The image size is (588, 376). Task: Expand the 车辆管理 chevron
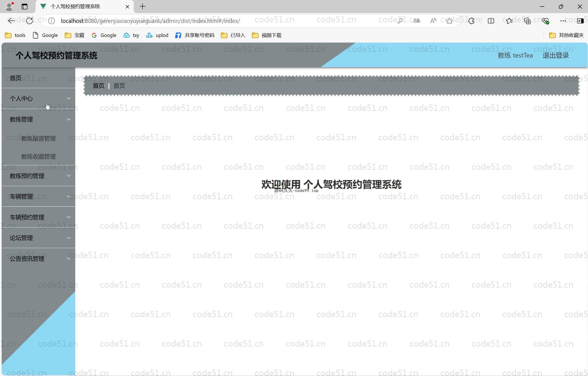tap(69, 197)
